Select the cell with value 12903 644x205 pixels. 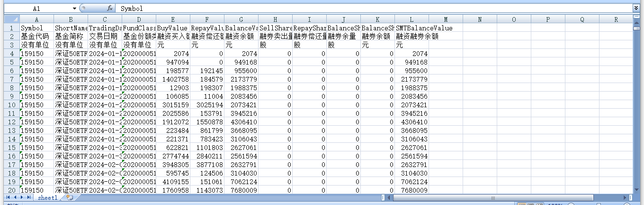[x=173, y=88]
